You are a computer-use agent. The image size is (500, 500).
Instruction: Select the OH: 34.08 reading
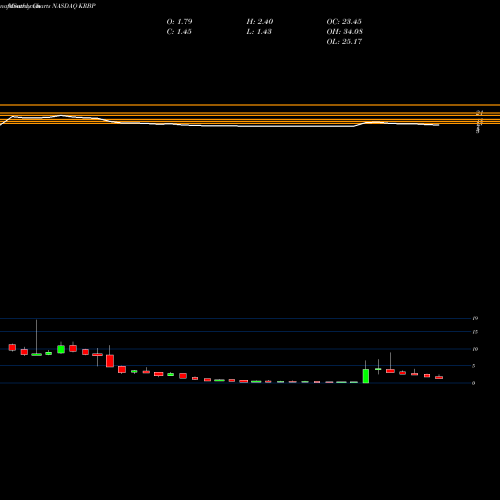coord(345,32)
